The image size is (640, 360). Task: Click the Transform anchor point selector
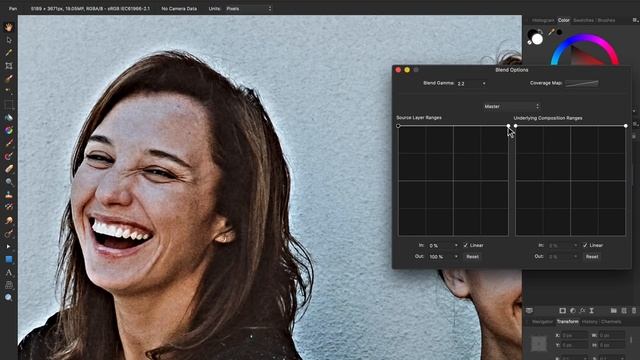click(539, 343)
